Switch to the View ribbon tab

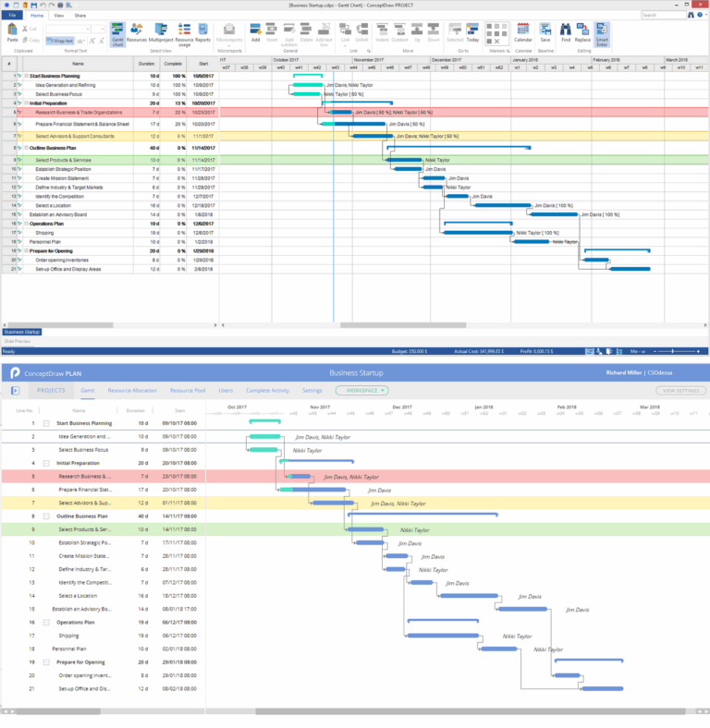[x=58, y=16]
